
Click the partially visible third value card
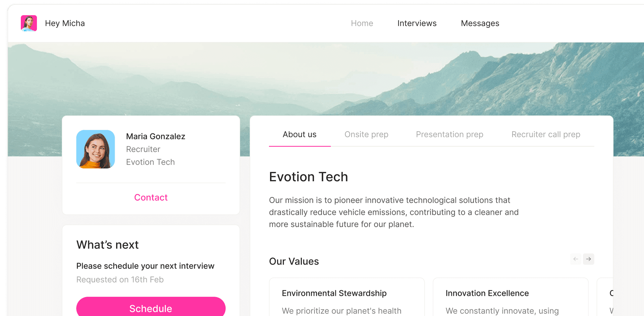[x=606, y=298]
